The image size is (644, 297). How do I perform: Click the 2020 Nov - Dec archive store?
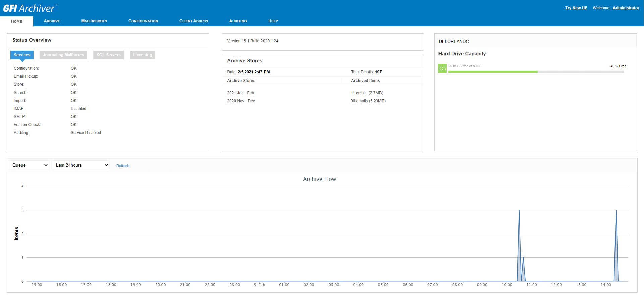tap(241, 101)
